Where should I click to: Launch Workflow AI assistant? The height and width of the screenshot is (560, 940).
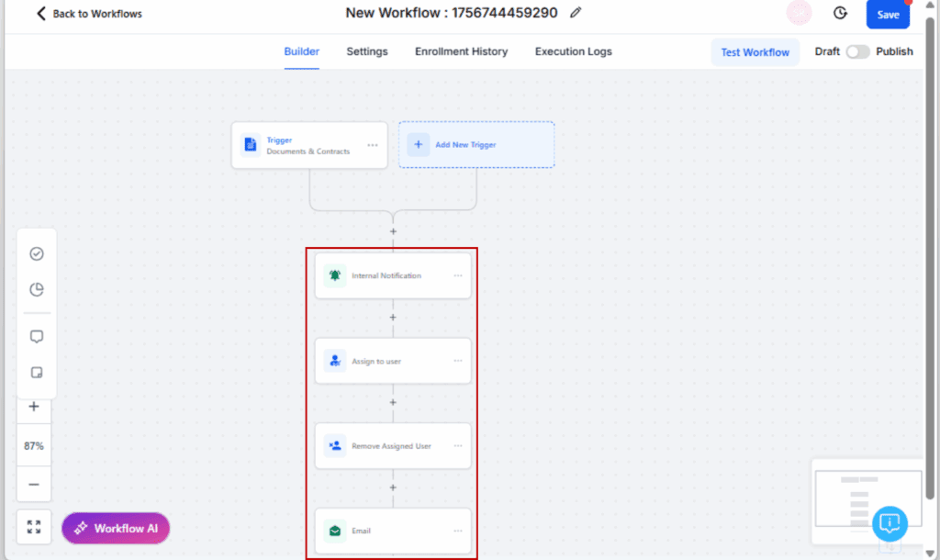click(x=116, y=528)
